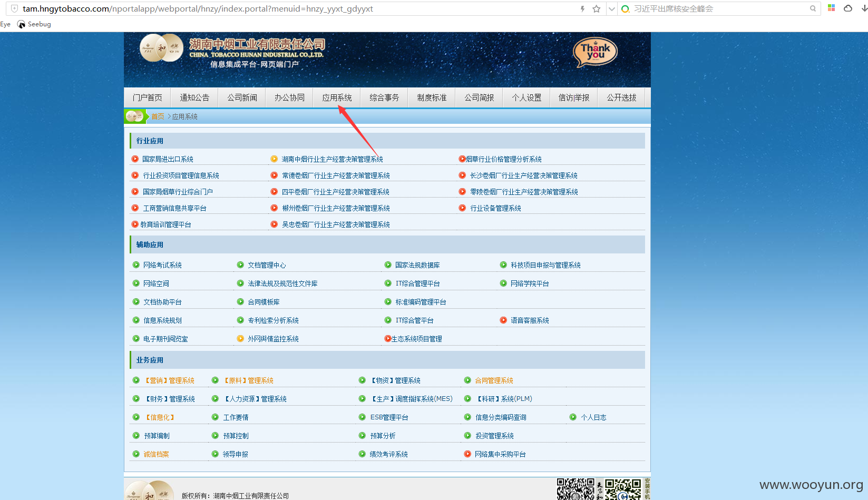Image resolution: width=868 pixels, height=500 pixels.
Task: Bookmark page with the star icon
Action: (596, 9)
